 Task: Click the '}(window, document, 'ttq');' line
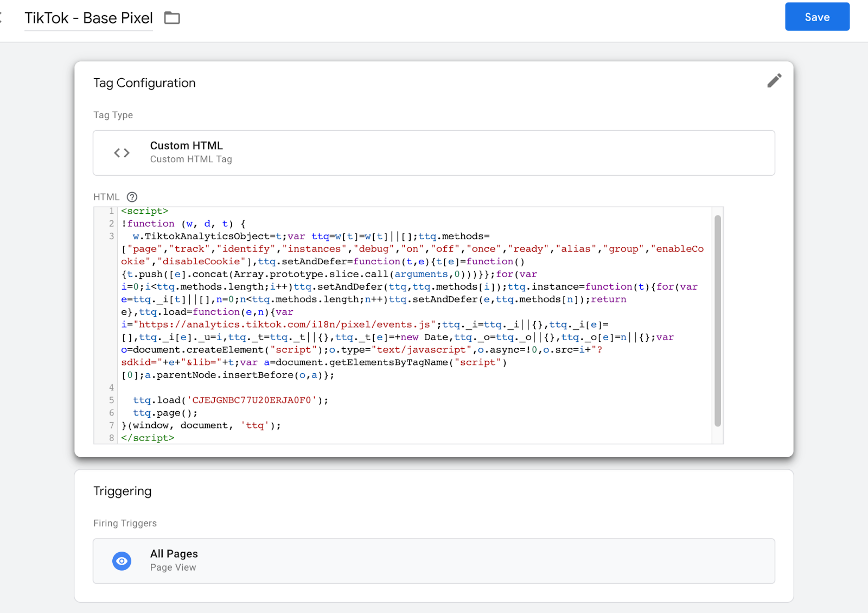[x=201, y=425]
